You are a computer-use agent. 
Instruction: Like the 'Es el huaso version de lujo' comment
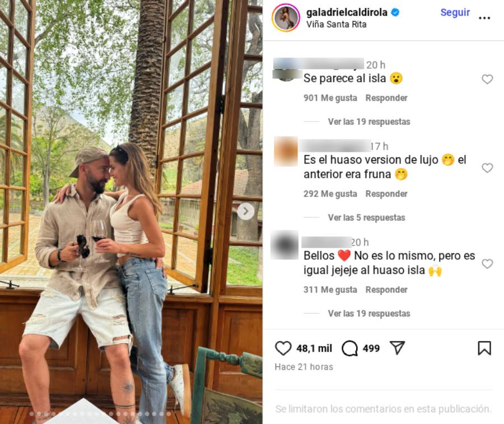[x=487, y=168]
